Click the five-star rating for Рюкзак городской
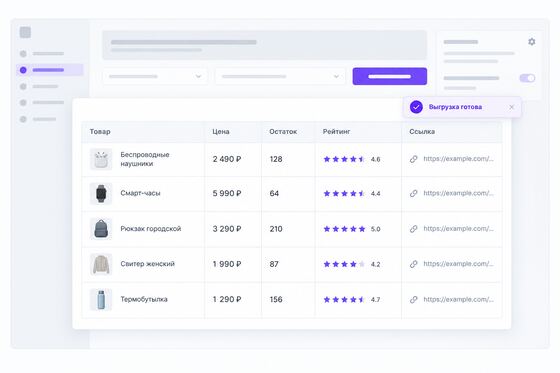The height and width of the screenshot is (373, 560). 344,229
